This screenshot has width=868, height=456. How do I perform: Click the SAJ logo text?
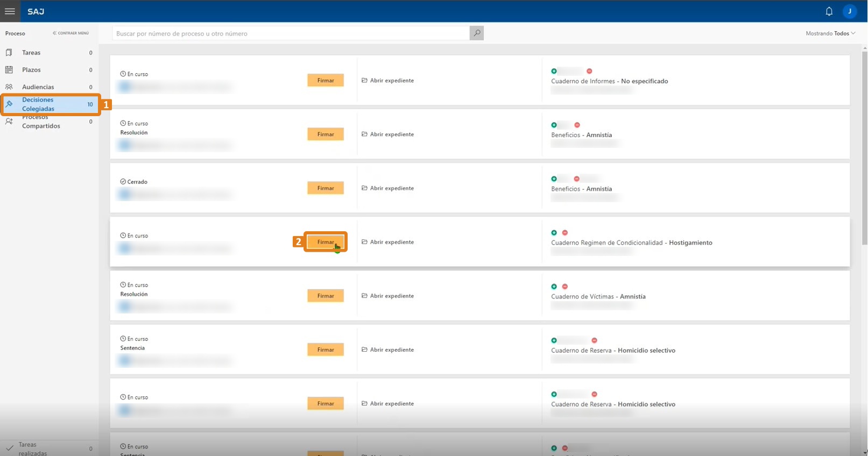[36, 11]
